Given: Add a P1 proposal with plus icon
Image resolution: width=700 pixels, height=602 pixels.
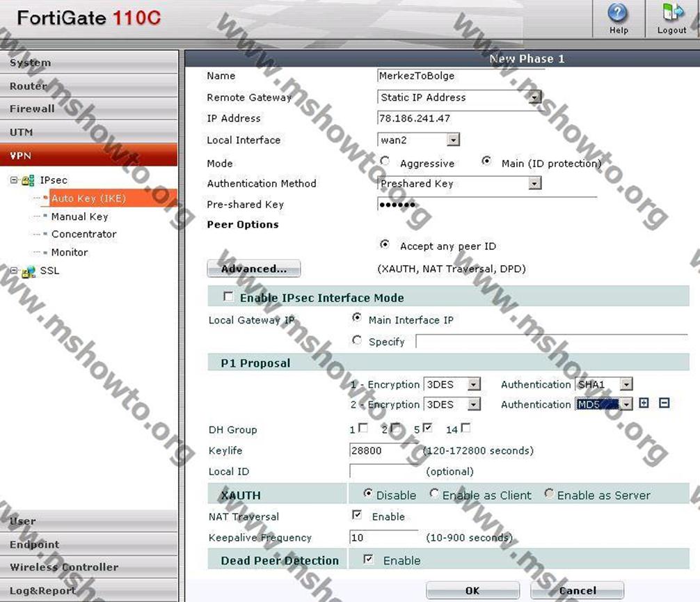Looking at the screenshot, I should tap(644, 403).
